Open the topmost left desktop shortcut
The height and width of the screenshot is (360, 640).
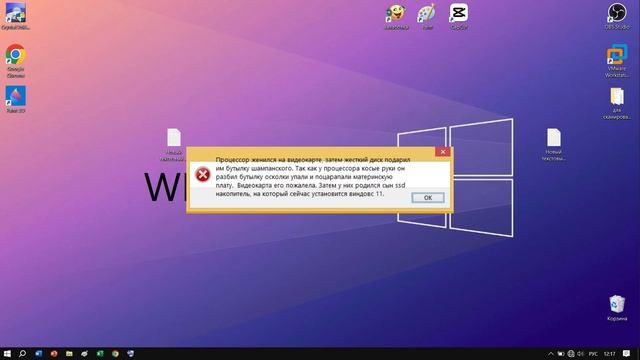(x=16, y=16)
